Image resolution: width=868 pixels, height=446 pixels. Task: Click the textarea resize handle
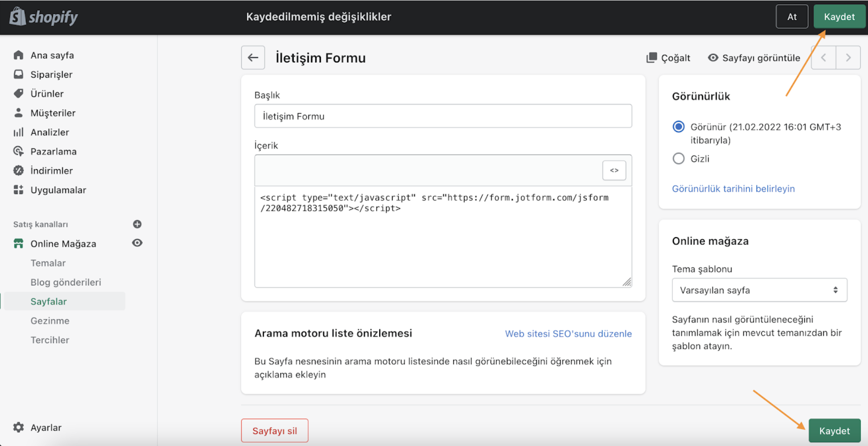pyautogui.click(x=627, y=282)
